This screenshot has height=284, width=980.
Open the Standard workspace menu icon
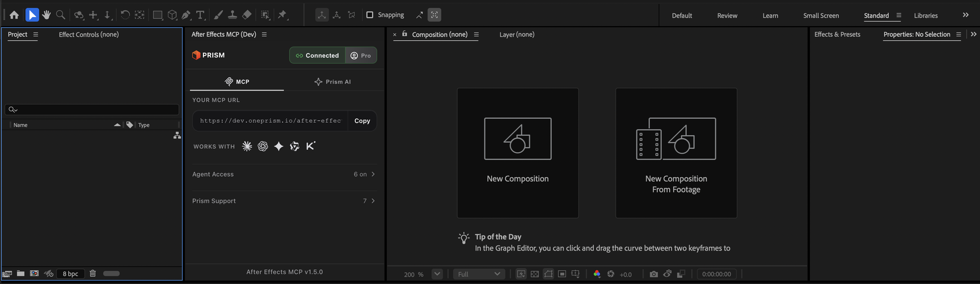pos(899,15)
